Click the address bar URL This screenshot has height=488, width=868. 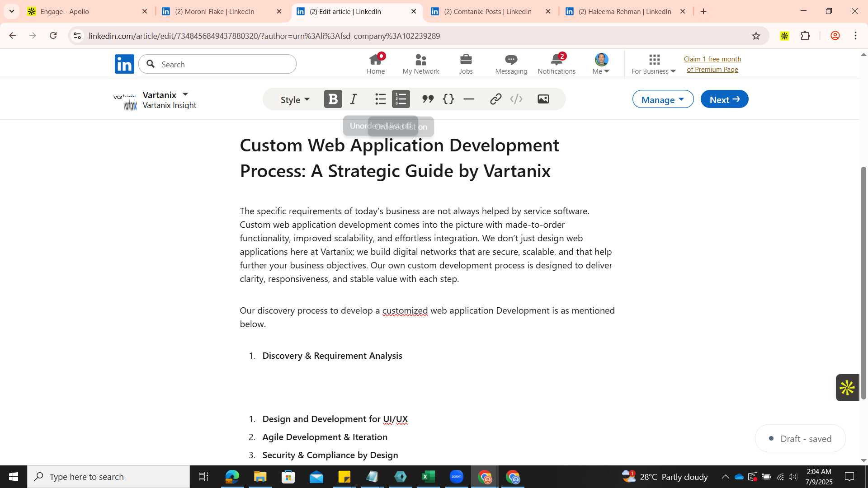click(x=264, y=36)
